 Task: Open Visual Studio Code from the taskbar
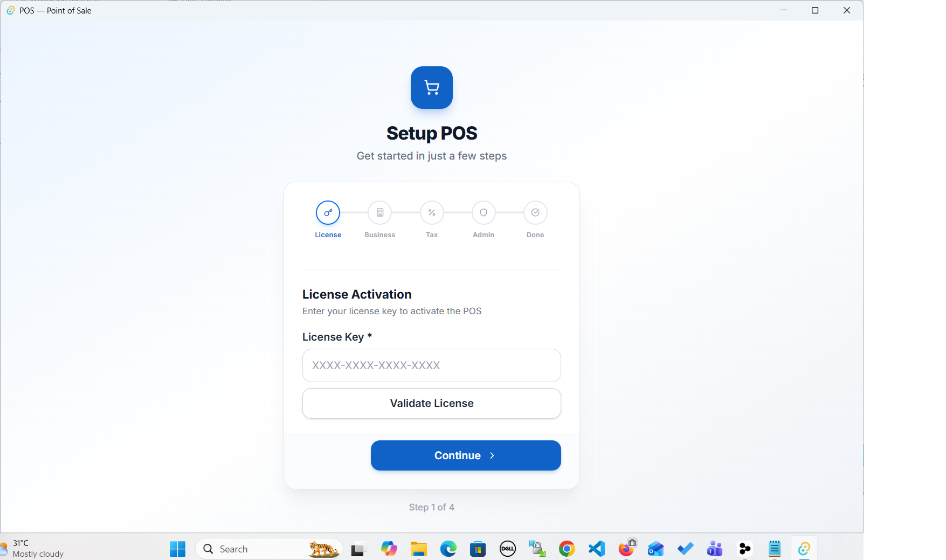(x=597, y=549)
